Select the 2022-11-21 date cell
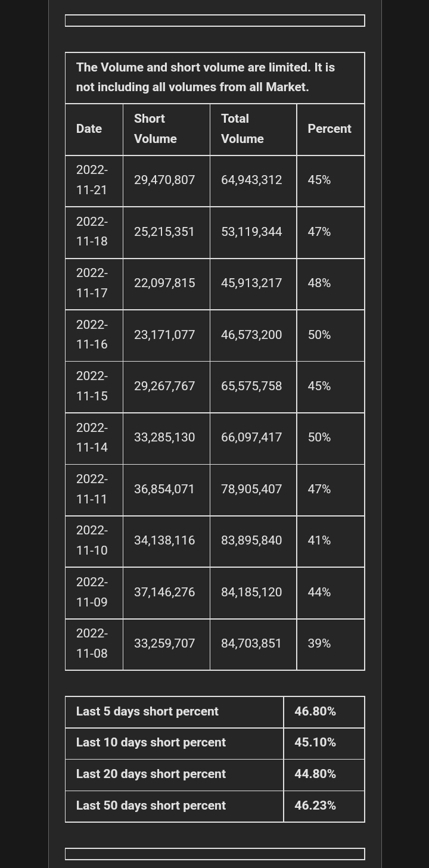The height and width of the screenshot is (868, 429). [94, 181]
